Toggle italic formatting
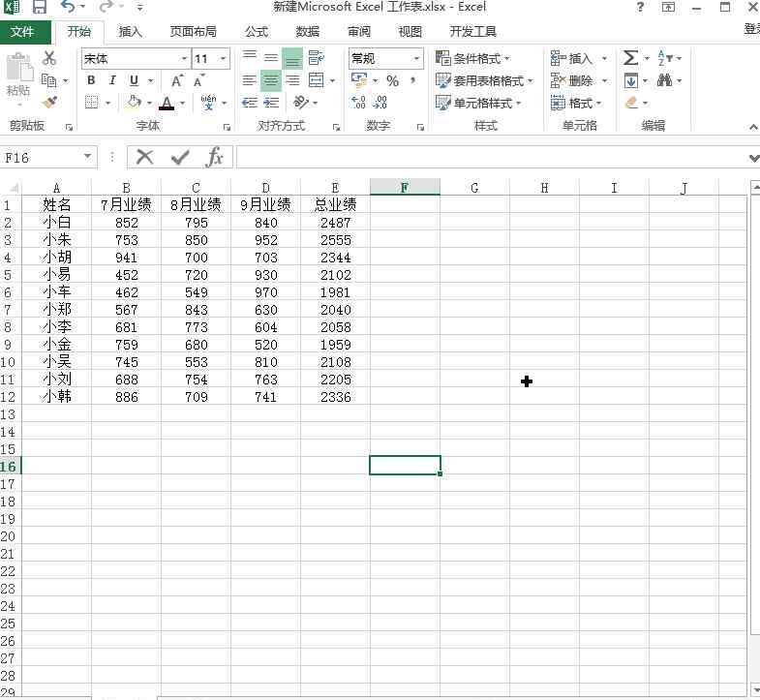 112,81
